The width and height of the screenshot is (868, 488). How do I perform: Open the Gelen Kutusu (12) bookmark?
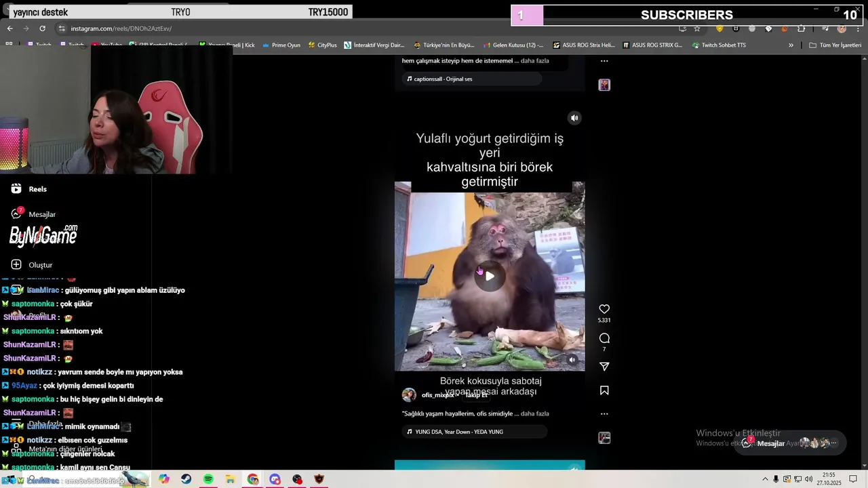[513, 45]
